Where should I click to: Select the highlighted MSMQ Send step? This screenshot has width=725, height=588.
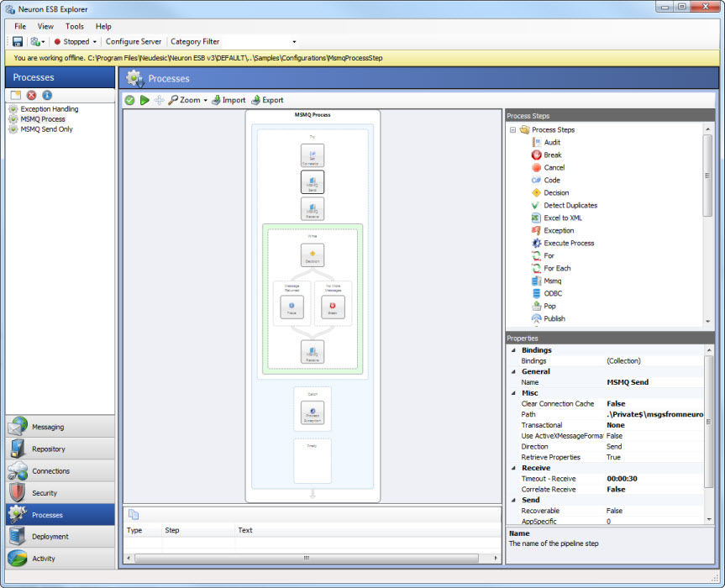click(313, 181)
